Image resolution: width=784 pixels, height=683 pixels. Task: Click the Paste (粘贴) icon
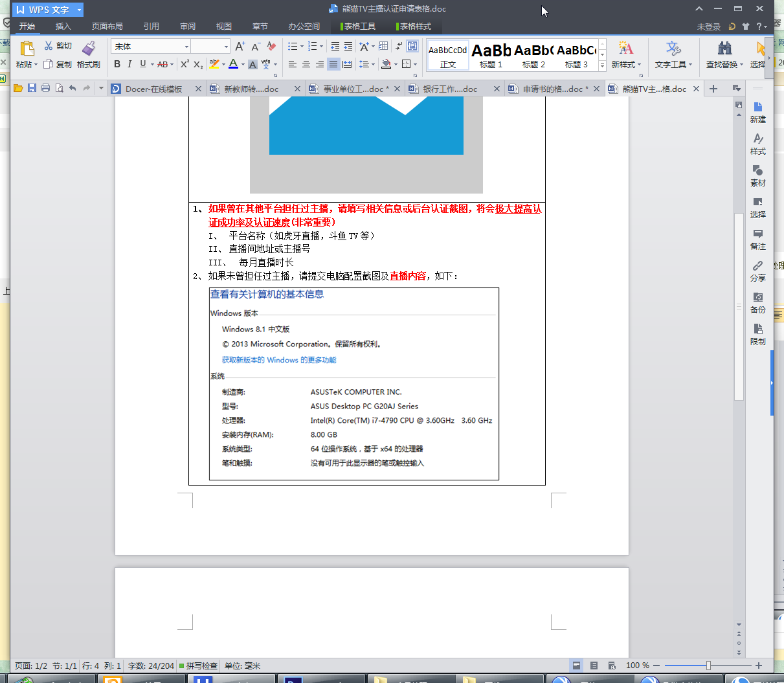(27, 49)
